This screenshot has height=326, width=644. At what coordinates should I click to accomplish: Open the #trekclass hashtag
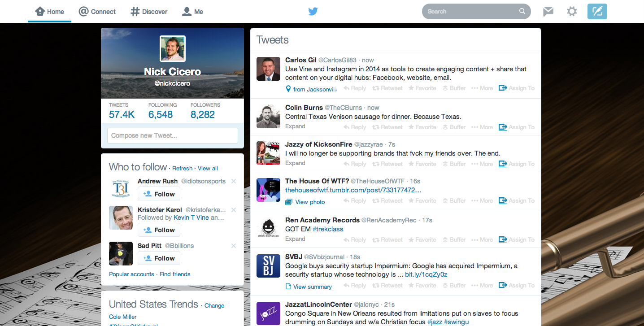328,229
